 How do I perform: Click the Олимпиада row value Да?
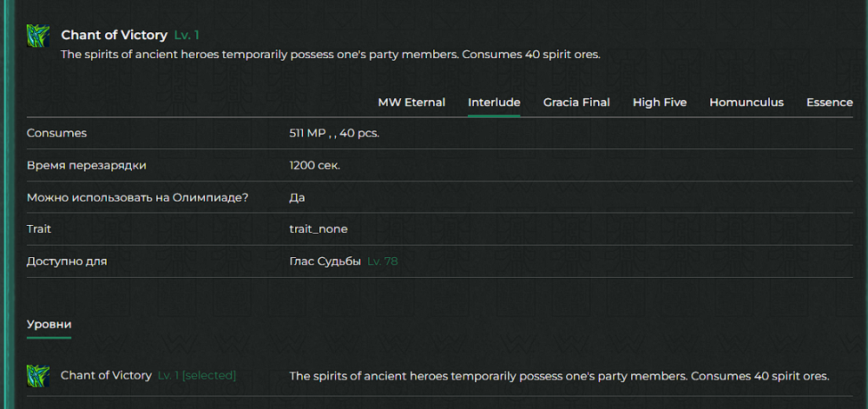point(297,197)
